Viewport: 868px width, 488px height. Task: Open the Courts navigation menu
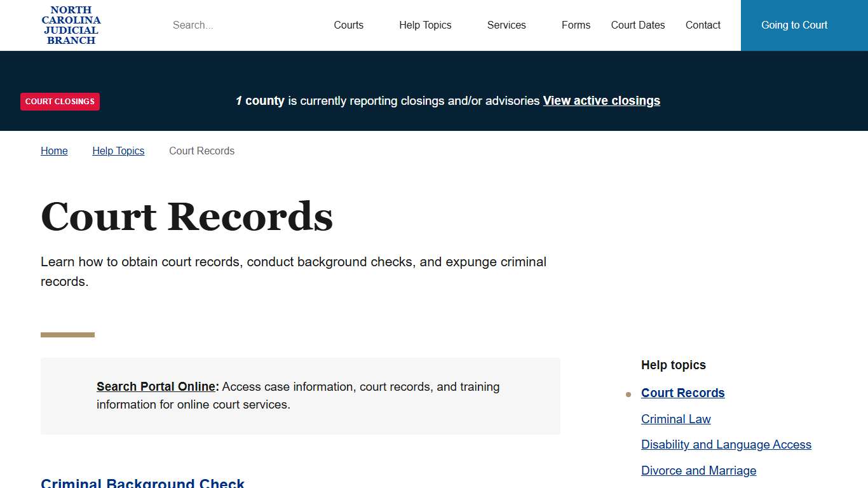point(348,25)
